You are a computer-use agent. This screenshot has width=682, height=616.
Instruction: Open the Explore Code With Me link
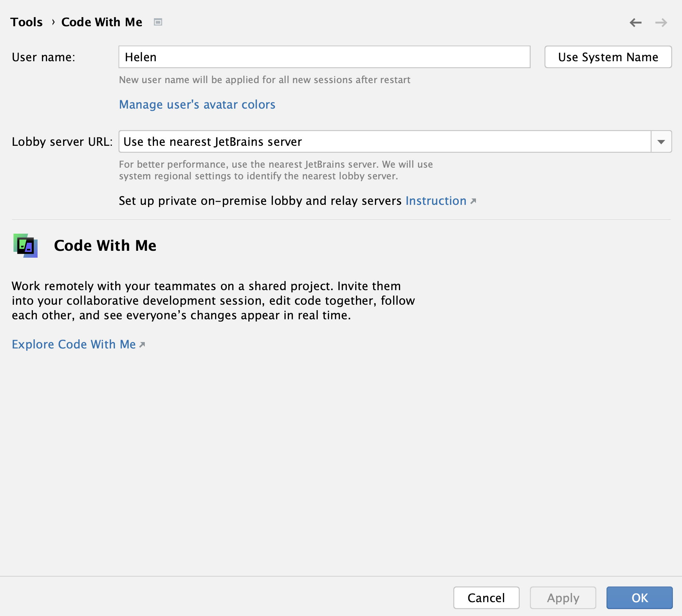click(x=74, y=344)
